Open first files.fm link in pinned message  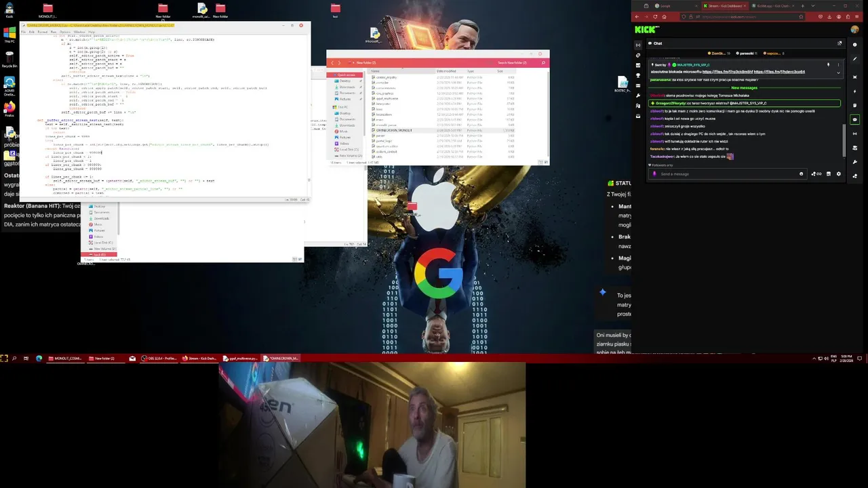click(x=728, y=71)
